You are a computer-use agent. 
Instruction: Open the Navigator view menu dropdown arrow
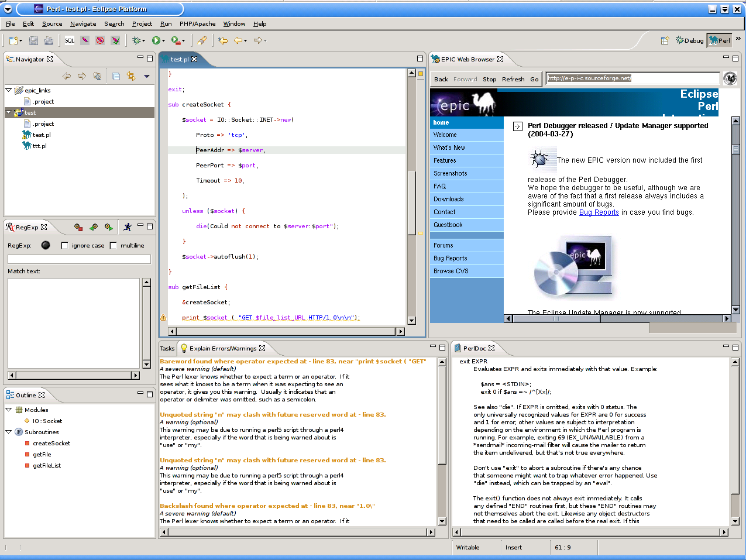click(x=146, y=76)
